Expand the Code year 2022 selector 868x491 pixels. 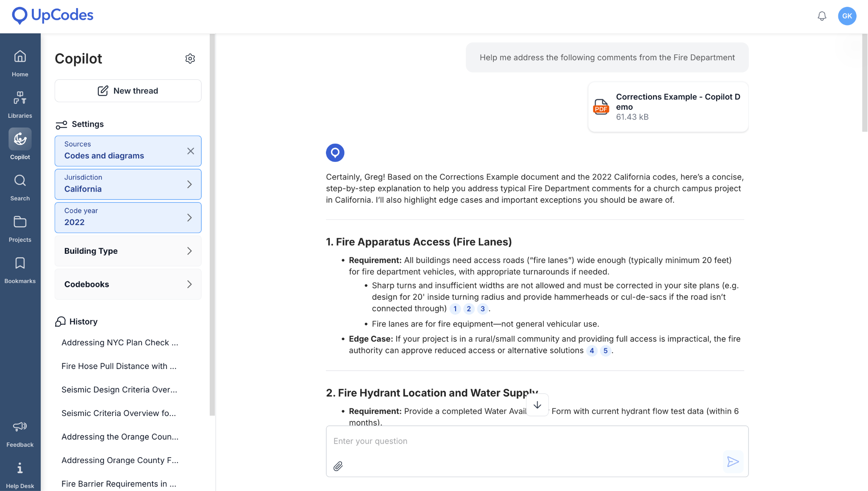coord(128,217)
